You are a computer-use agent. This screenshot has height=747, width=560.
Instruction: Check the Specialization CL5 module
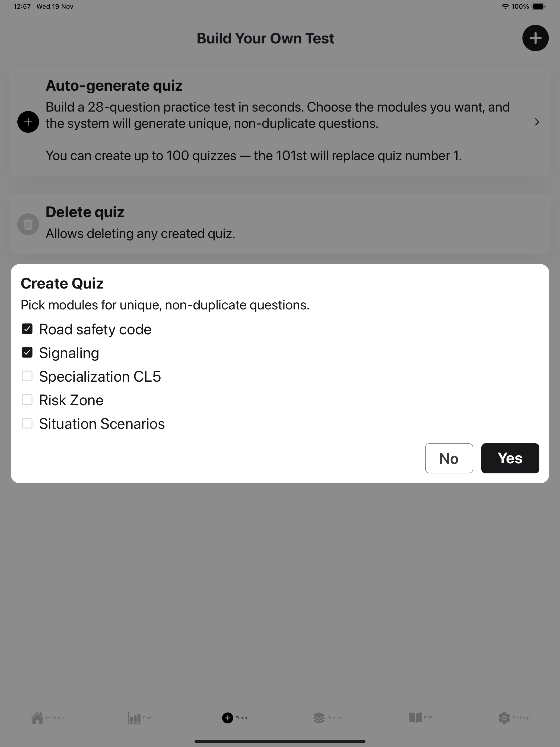(27, 376)
